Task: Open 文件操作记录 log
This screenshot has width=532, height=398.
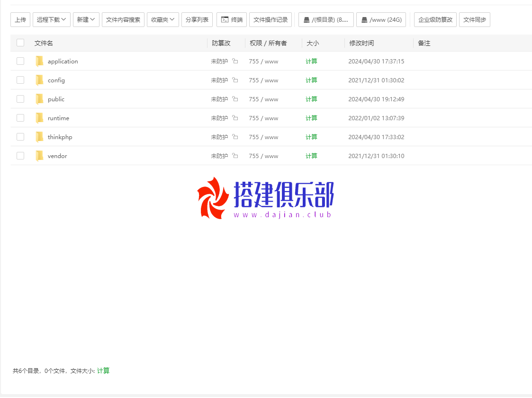Action: pos(271,20)
